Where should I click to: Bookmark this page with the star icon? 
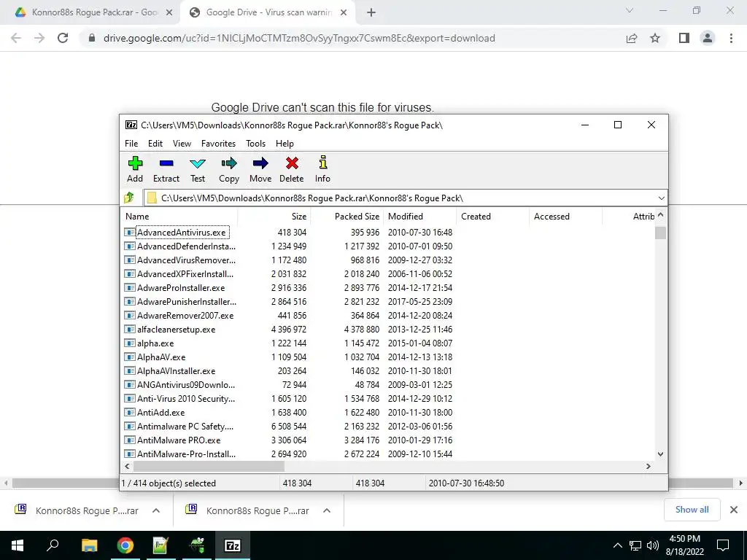tap(655, 38)
